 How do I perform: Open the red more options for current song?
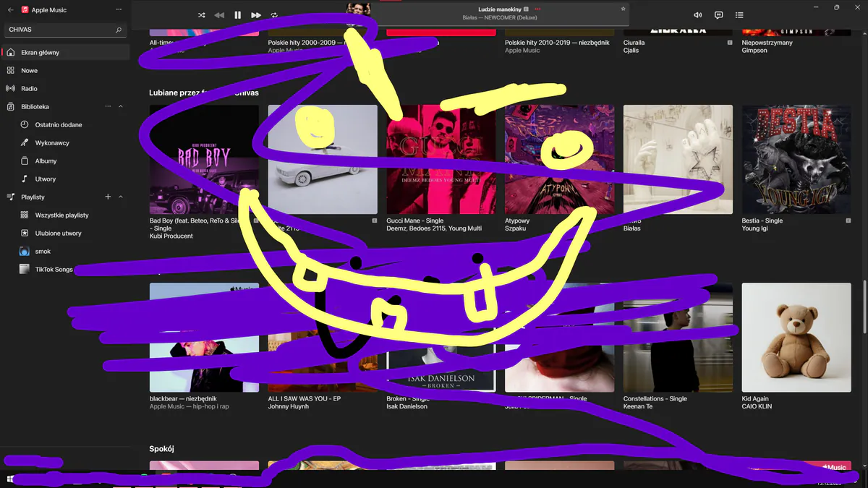coord(537,9)
